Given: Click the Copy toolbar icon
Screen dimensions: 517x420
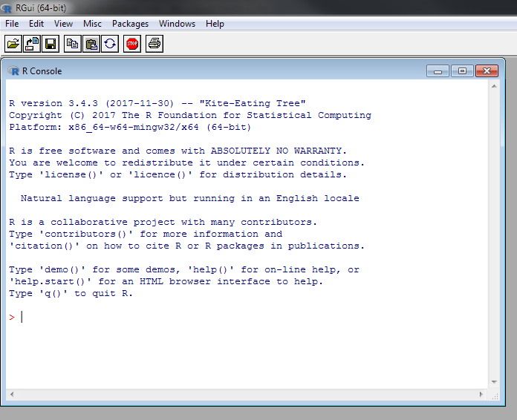Looking at the screenshot, I should pos(73,44).
